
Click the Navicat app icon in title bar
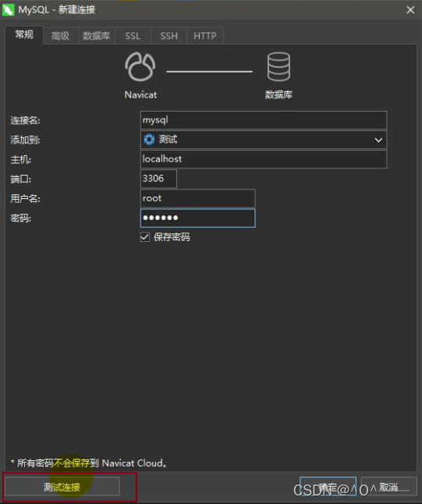coord(9,9)
